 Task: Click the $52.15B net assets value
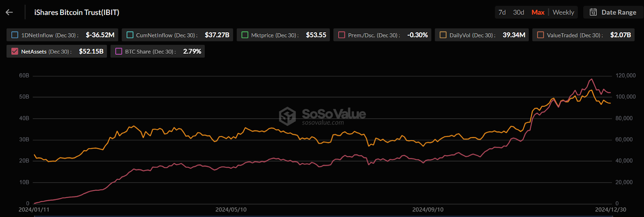pyautogui.click(x=91, y=51)
